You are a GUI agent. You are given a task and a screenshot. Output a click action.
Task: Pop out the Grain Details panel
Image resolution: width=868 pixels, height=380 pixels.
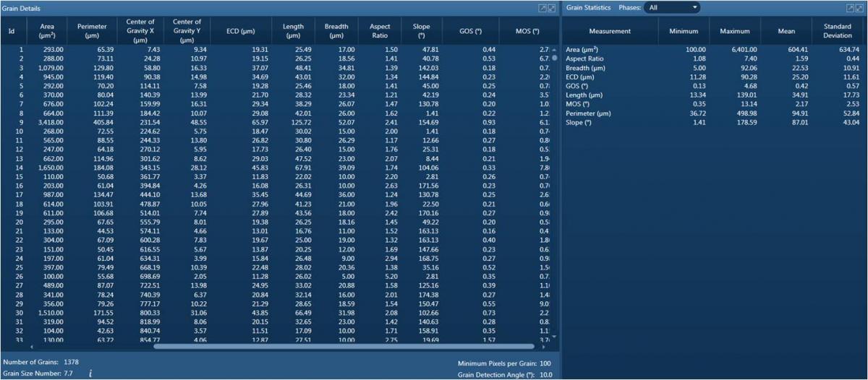[542, 8]
